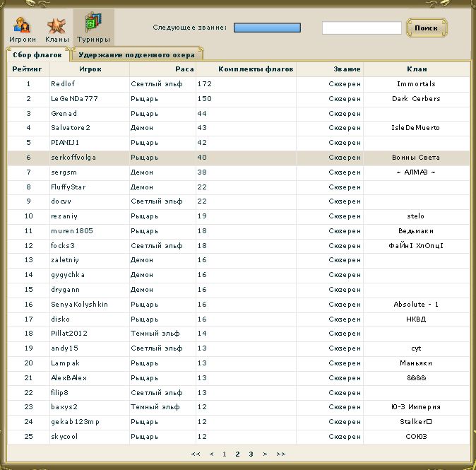
Task: Select player Redlof in the table
Action: pos(62,84)
